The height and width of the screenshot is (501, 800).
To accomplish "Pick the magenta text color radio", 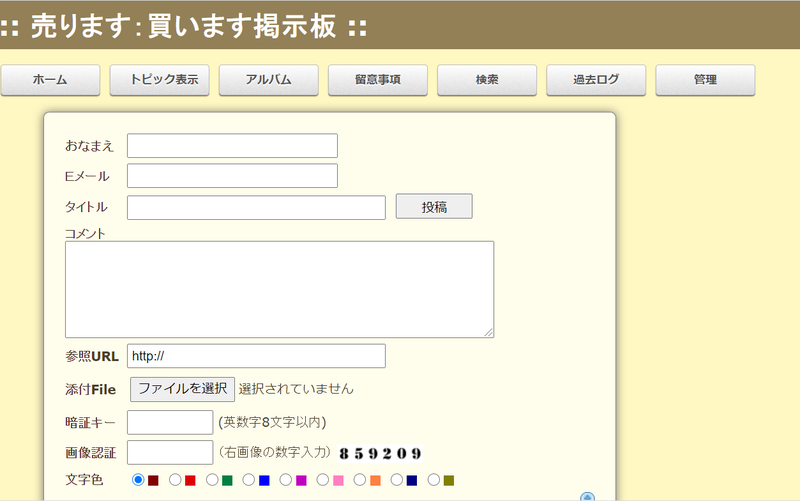I will [287, 481].
